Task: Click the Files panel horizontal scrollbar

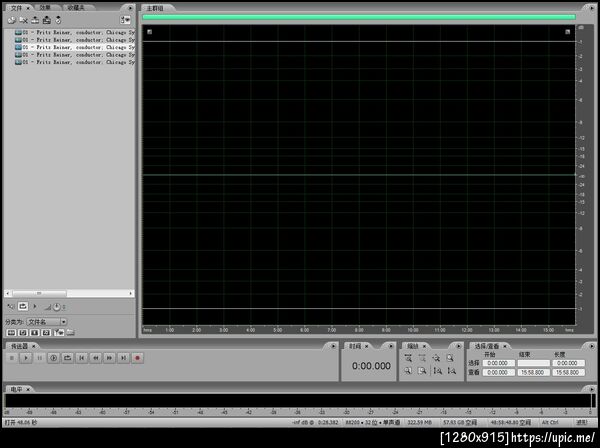Action: pyautogui.click(x=69, y=293)
